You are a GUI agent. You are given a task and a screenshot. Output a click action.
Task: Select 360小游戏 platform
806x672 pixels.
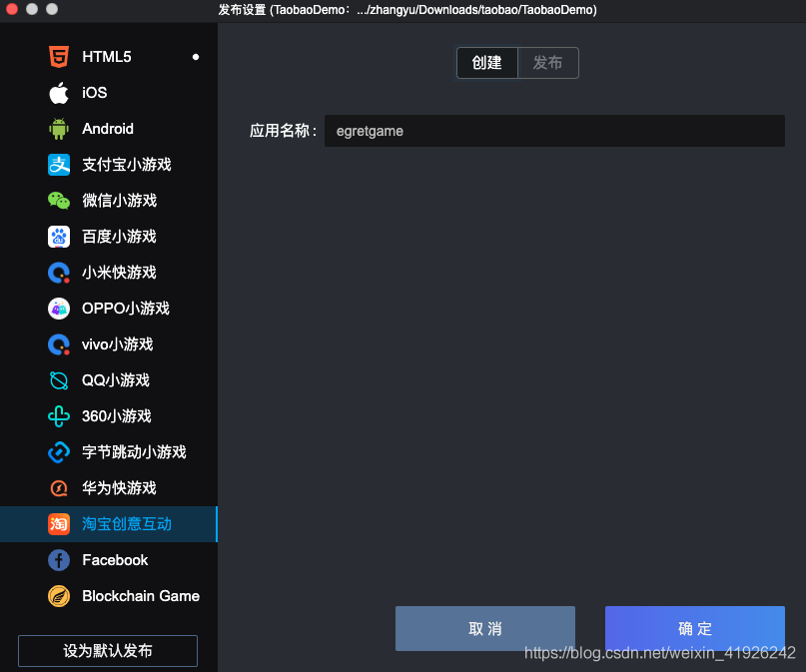(109, 416)
